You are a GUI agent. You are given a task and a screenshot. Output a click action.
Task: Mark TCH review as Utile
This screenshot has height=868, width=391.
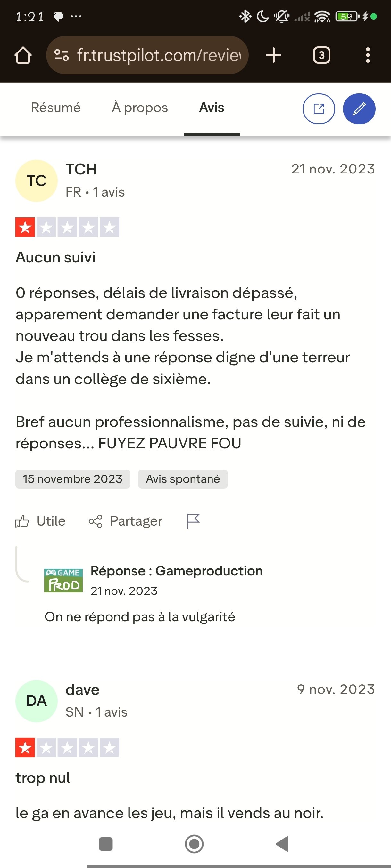tap(40, 521)
